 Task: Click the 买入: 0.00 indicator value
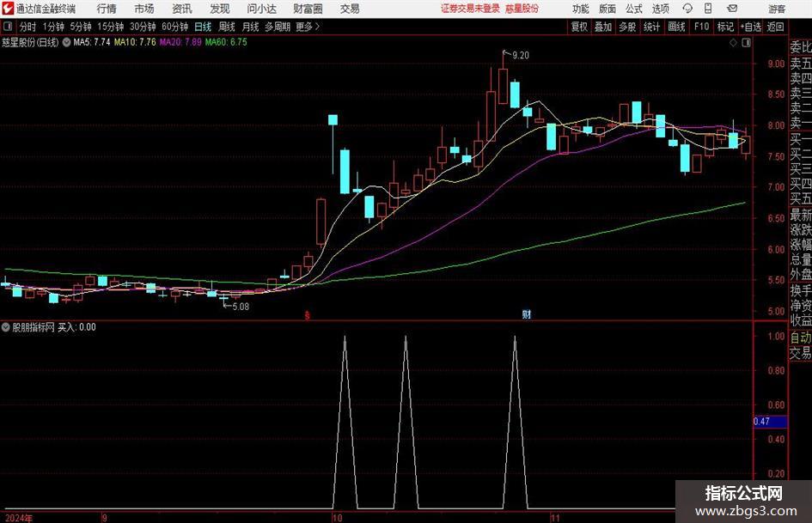pos(76,327)
